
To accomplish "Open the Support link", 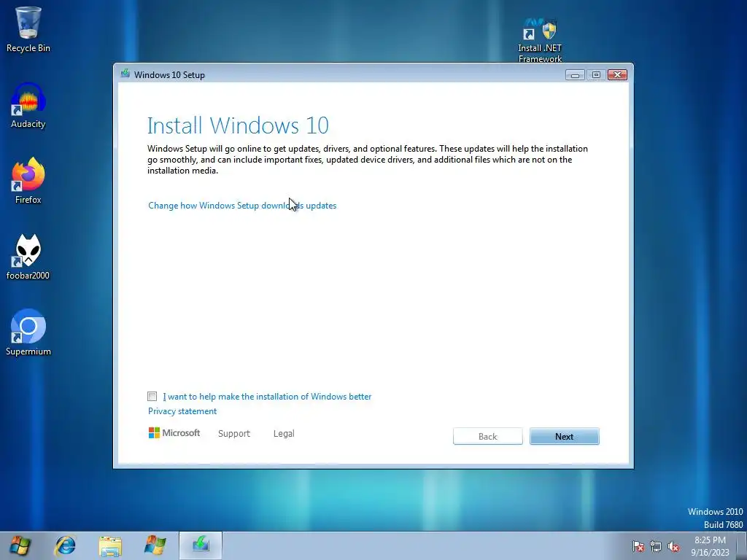I will (x=234, y=433).
